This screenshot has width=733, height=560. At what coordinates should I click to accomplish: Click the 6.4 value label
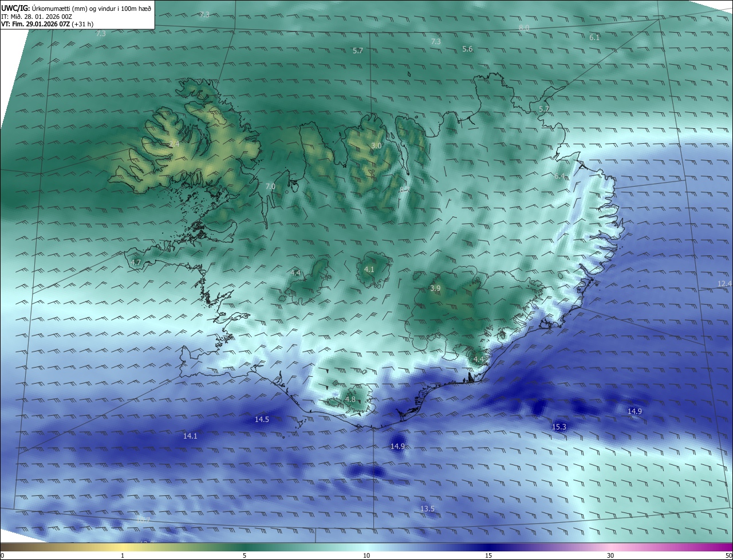click(x=559, y=176)
